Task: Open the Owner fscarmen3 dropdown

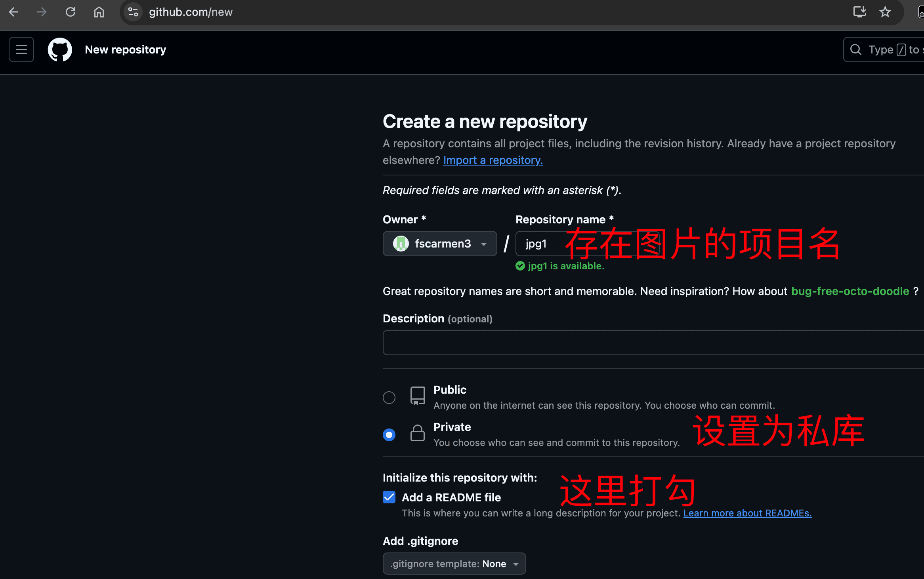Action: [x=440, y=244]
